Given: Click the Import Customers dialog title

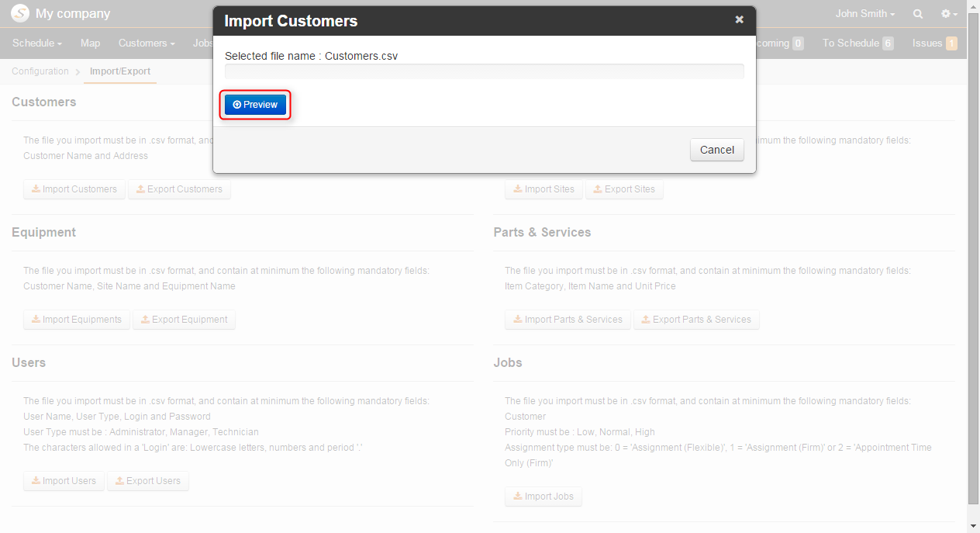Looking at the screenshot, I should click(291, 21).
